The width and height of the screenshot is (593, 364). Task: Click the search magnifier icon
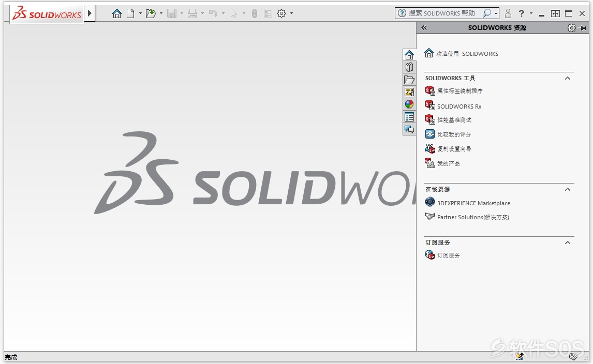[x=487, y=13]
